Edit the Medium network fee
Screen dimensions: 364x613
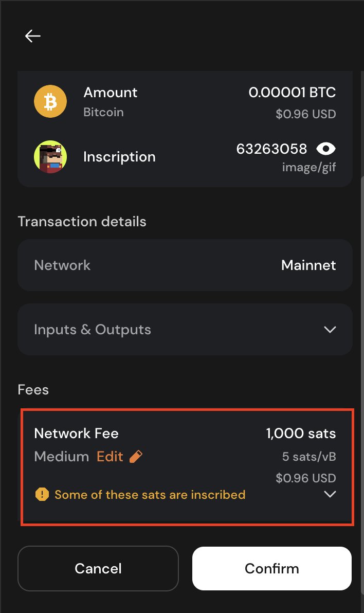pyautogui.click(x=110, y=456)
